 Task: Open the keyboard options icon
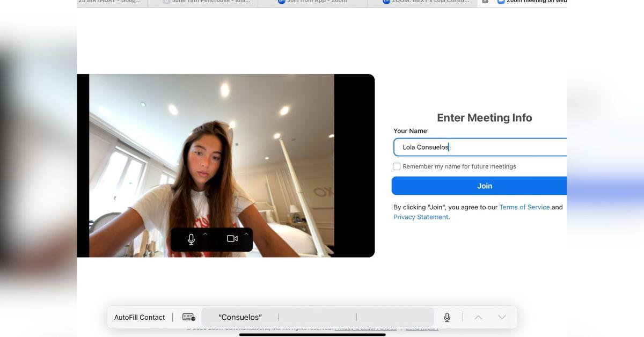188,317
